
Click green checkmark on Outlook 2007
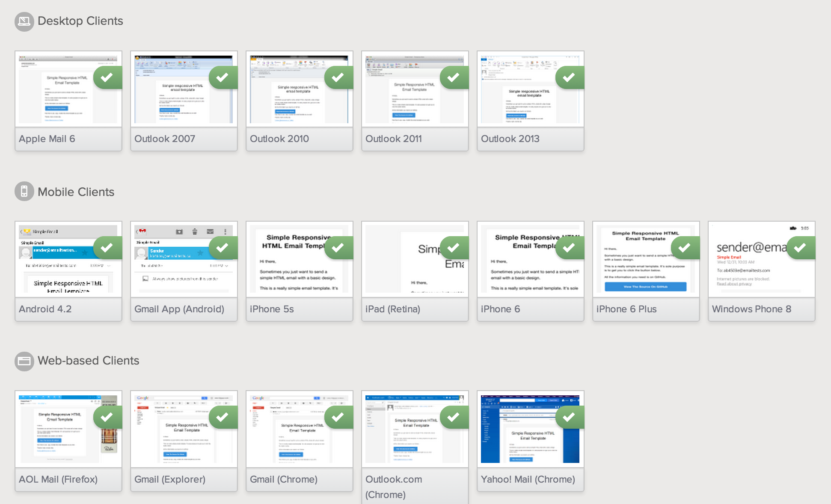[223, 77]
